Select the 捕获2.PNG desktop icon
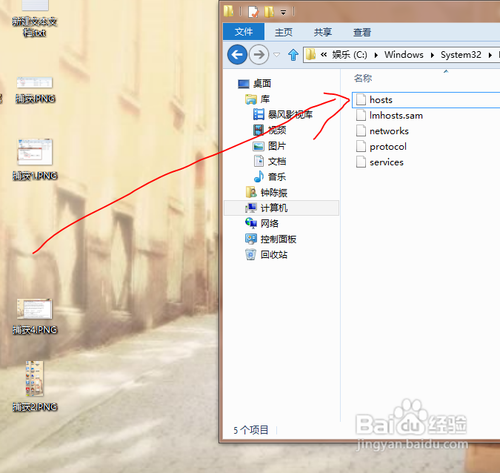 click(x=35, y=387)
